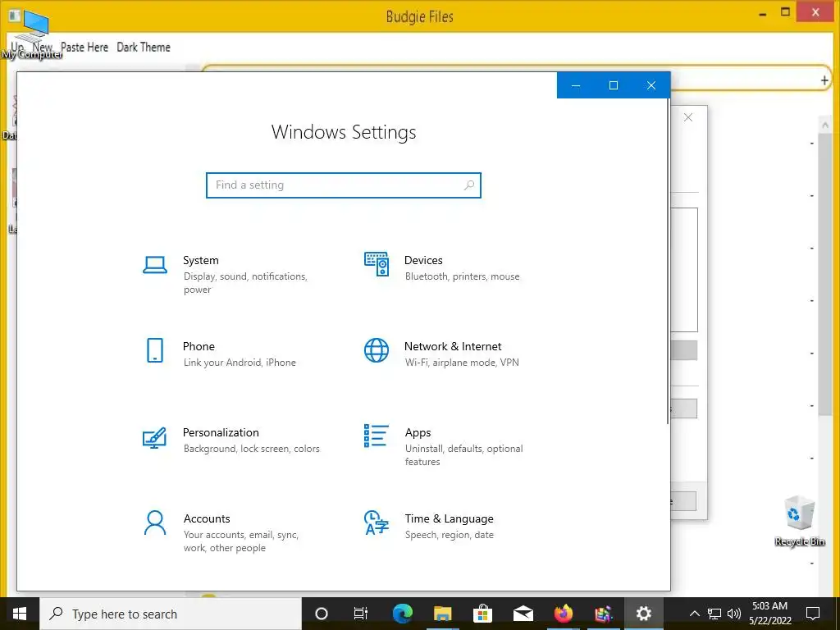840x630 pixels.
Task: Click the taskbar search box
Action: pyautogui.click(x=171, y=614)
